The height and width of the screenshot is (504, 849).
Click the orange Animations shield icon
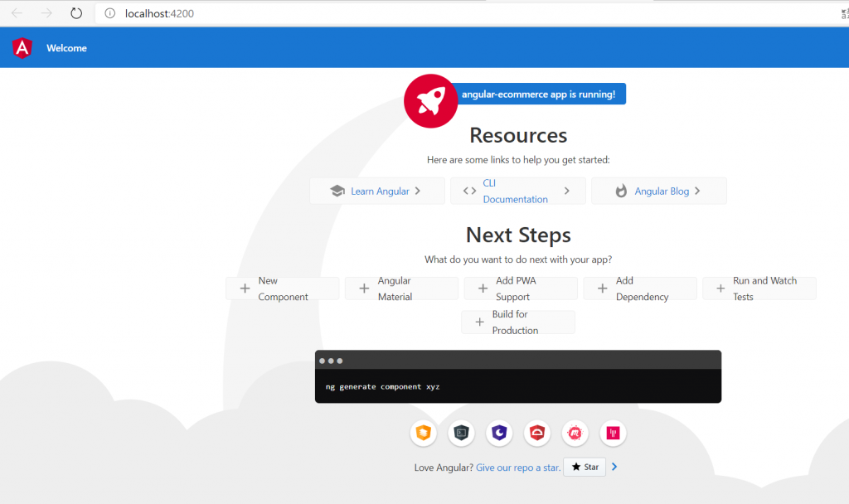pos(424,433)
